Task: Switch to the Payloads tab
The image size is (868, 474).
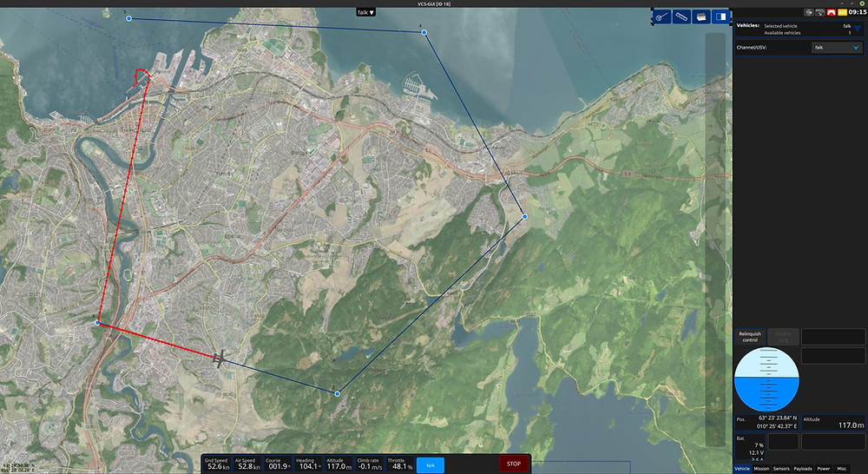Action: click(x=802, y=469)
